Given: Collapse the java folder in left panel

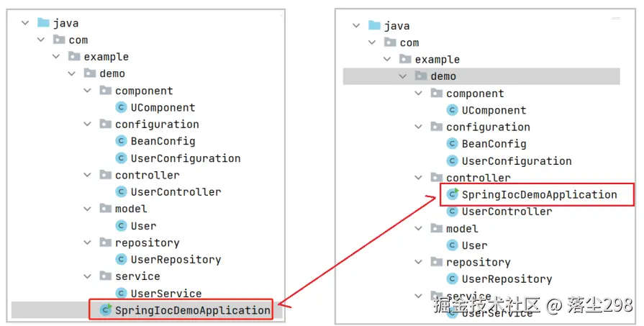Looking at the screenshot, I should click(x=24, y=24).
